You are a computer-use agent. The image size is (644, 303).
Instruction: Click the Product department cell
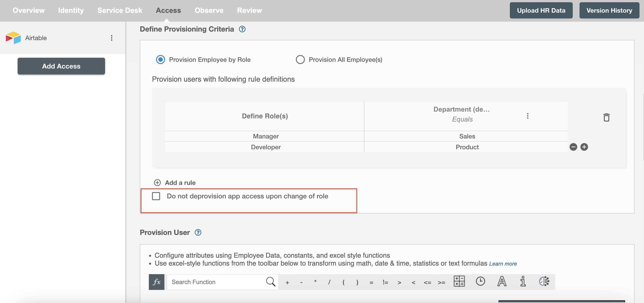tap(466, 147)
